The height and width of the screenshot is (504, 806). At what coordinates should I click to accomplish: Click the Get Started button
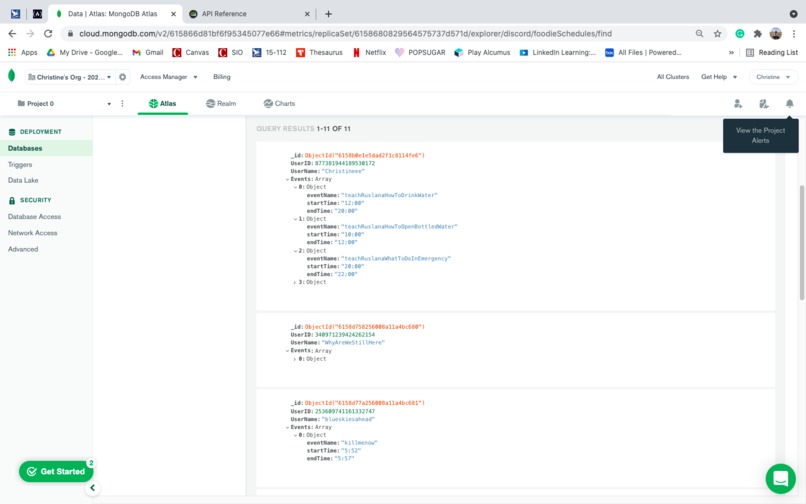click(56, 472)
